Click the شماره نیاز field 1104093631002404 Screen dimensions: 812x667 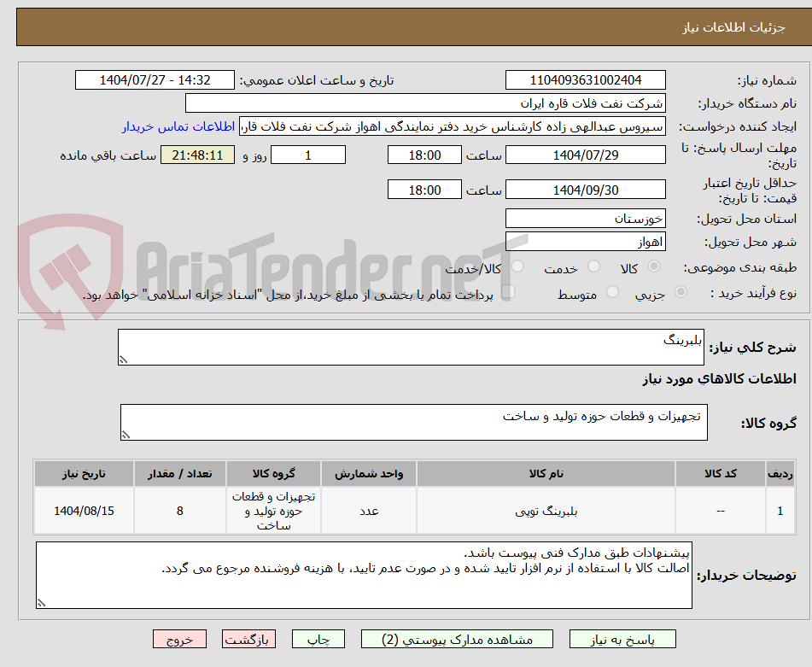585,80
